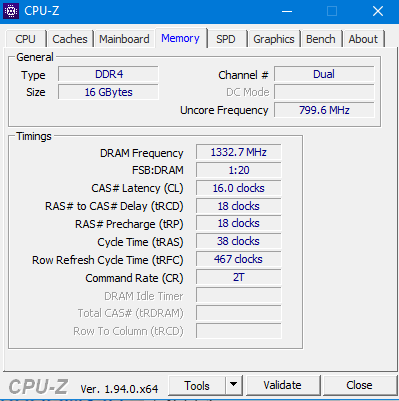Click the RAS# to CAS# Delay label
Image resolution: width=399 pixels, height=401 pixels.
coord(114,206)
